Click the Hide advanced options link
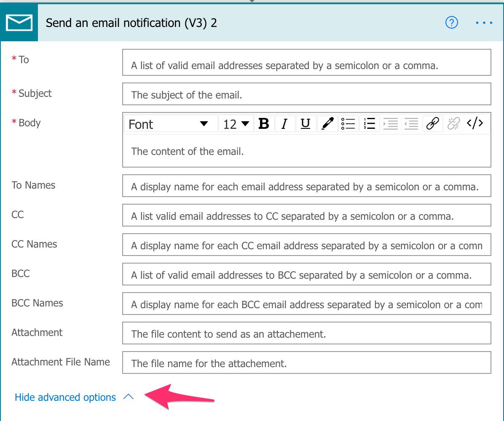Screen dimensions: 504x421 pyautogui.click(x=65, y=397)
